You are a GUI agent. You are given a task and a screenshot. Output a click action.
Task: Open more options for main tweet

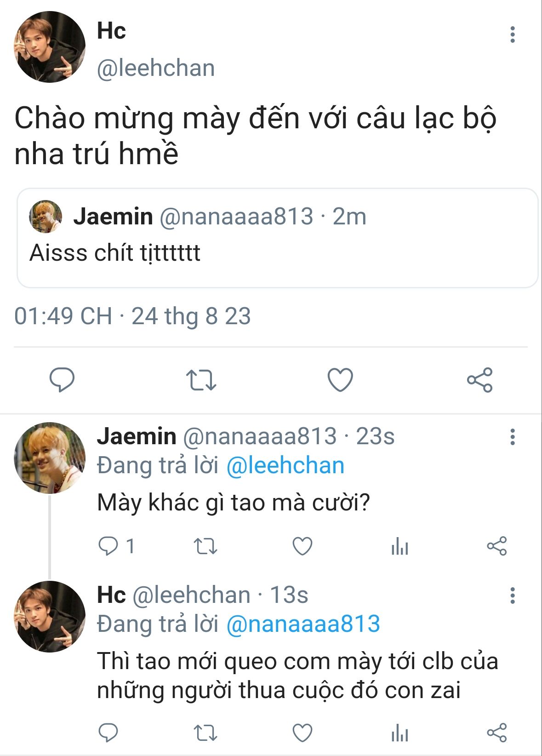(x=512, y=34)
